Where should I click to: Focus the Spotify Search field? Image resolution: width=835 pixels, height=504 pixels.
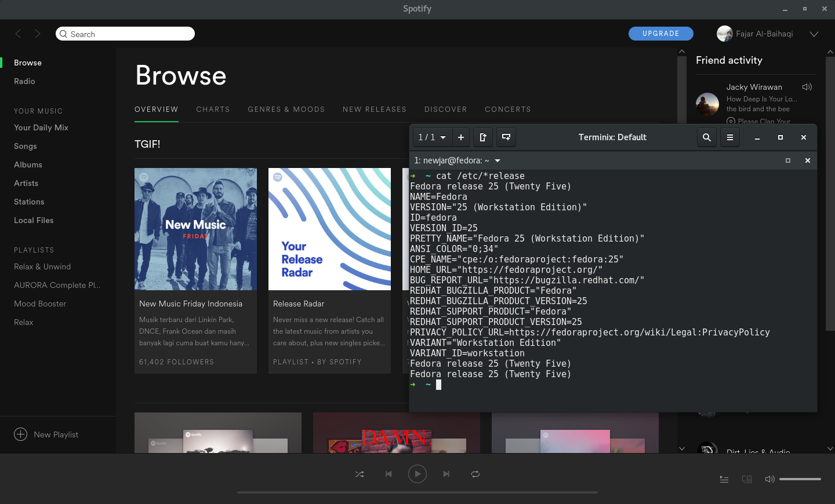pos(125,34)
